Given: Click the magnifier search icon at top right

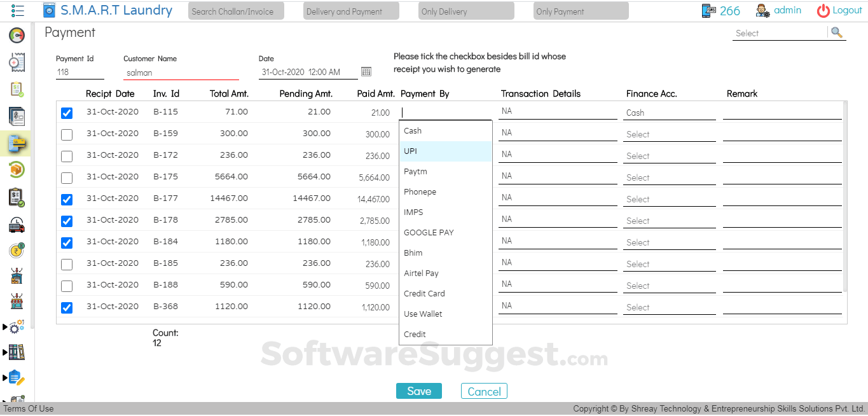Looking at the screenshot, I should tap(837, 32).
